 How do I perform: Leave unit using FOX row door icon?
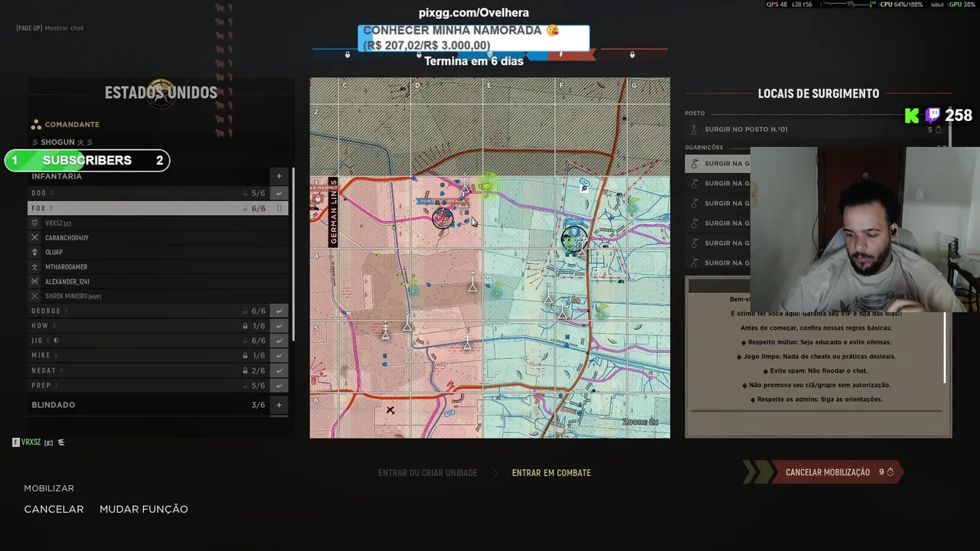279,208
